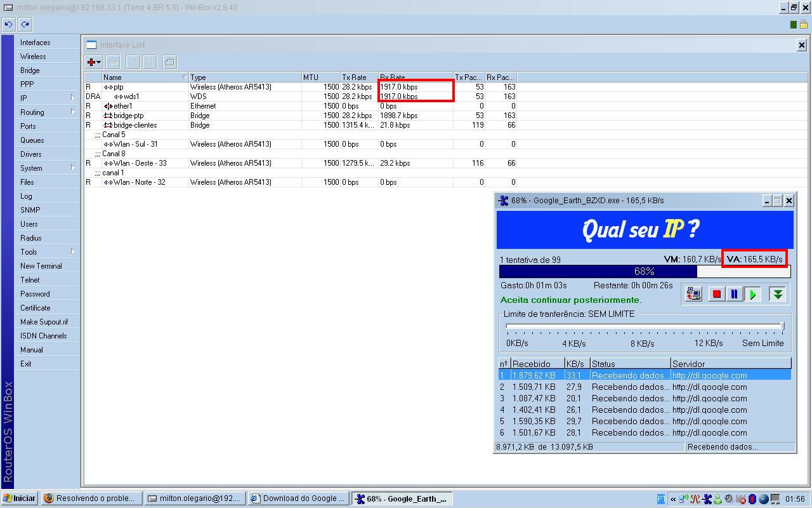
Task: Select the 'ether1' interface row
Action: [x=301, y=106]
